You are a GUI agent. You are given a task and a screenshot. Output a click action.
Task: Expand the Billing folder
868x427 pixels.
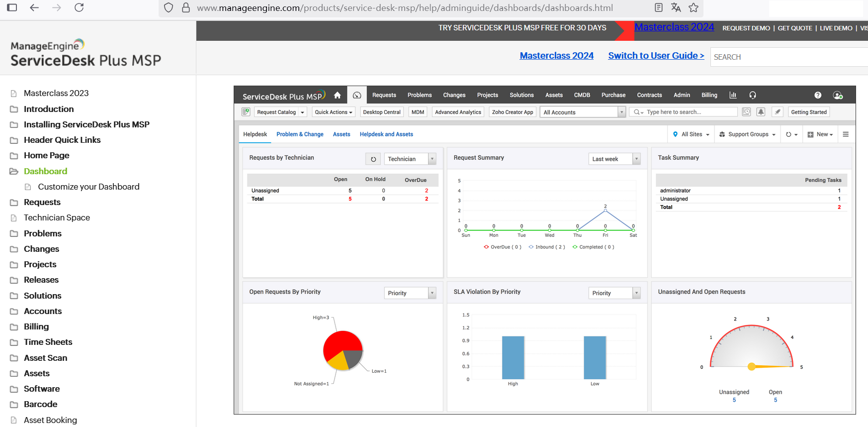(x=36, y=326)
